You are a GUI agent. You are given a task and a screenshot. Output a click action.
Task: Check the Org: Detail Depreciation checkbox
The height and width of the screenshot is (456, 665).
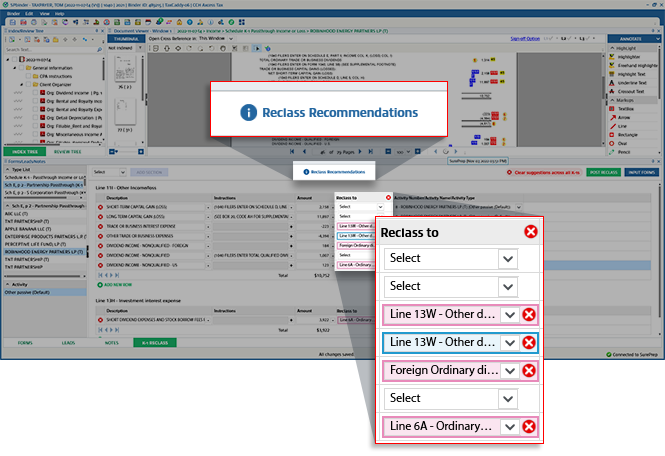pos(36,117)
